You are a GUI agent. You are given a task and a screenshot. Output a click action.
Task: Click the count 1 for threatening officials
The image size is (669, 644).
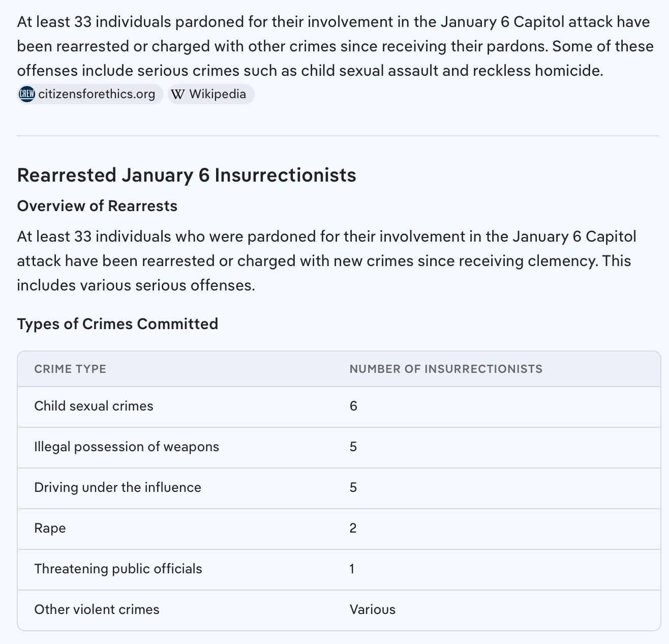click(x=352, y=569)
